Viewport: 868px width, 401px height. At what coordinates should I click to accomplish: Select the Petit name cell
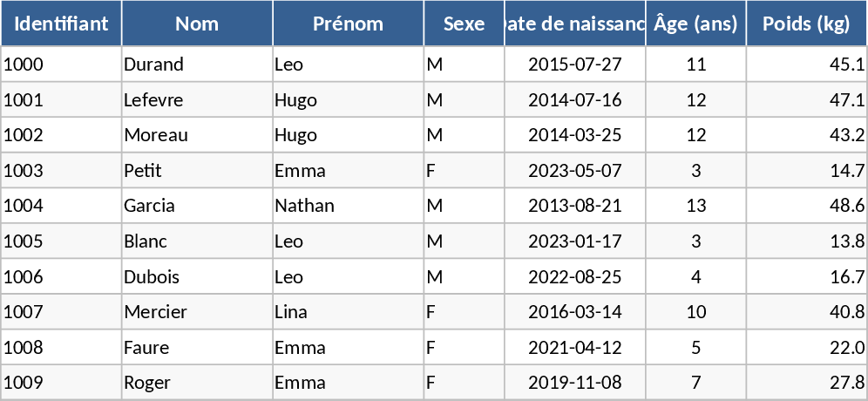pyautogui.click(x=197, y=171)
